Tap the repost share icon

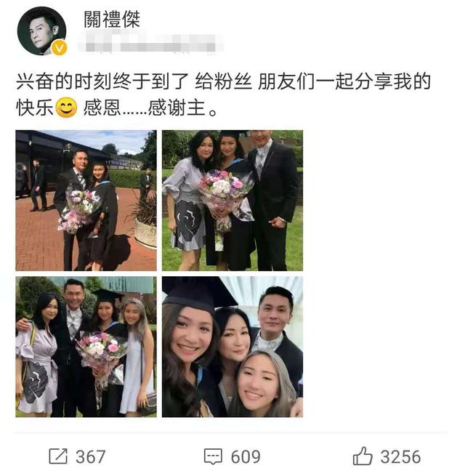click(58, 456)
